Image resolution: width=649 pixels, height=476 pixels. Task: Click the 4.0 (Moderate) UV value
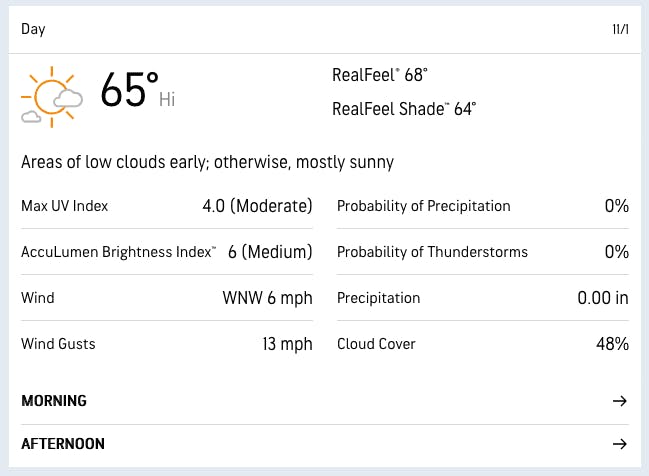click(257, 206)
